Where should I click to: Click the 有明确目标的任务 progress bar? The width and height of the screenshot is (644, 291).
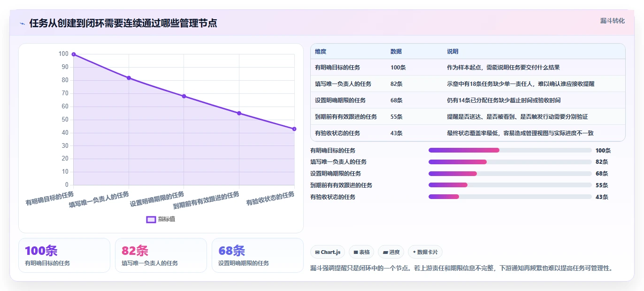point(510,150)
